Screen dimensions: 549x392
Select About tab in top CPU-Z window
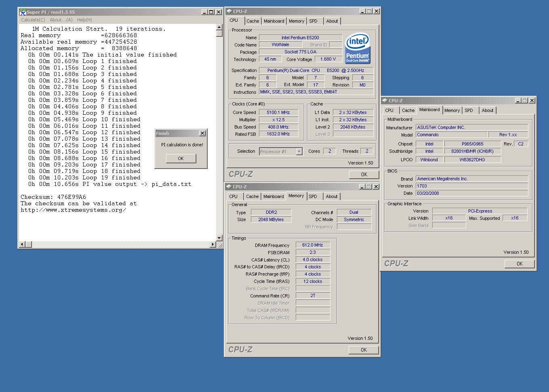point(332,21)
